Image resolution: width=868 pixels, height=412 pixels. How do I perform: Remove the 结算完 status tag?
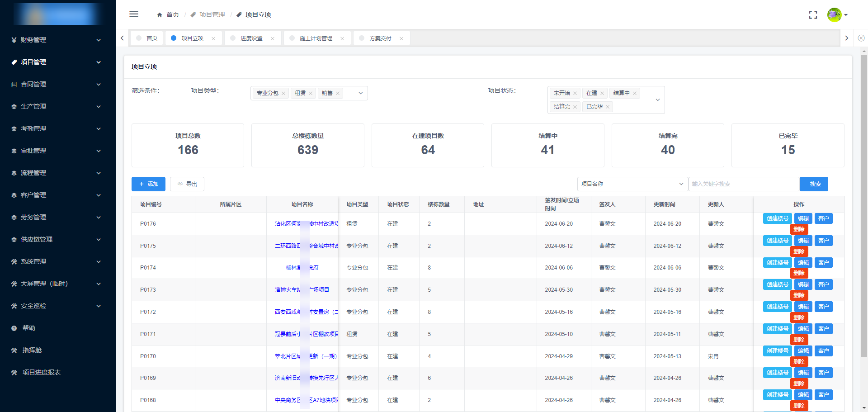575,107
